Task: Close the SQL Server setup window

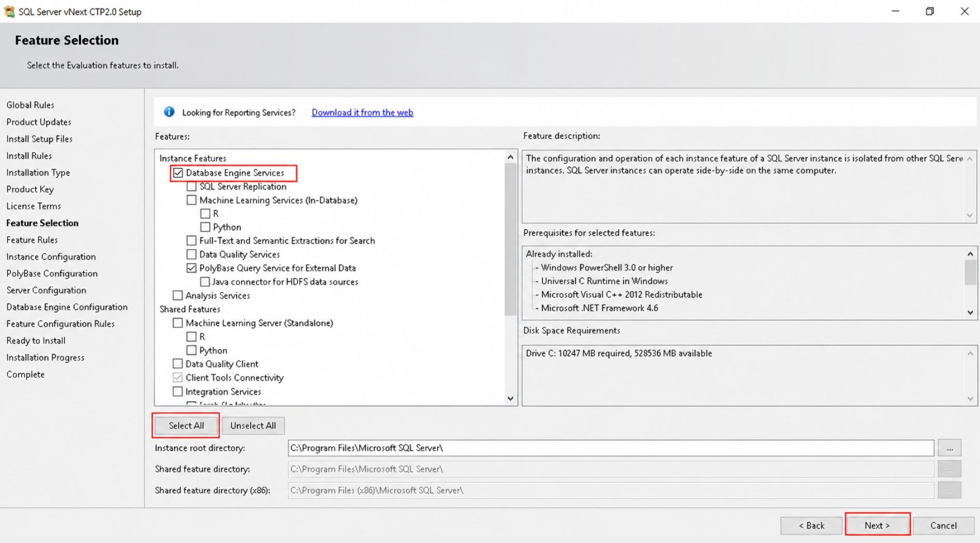Action: point(964,11)
